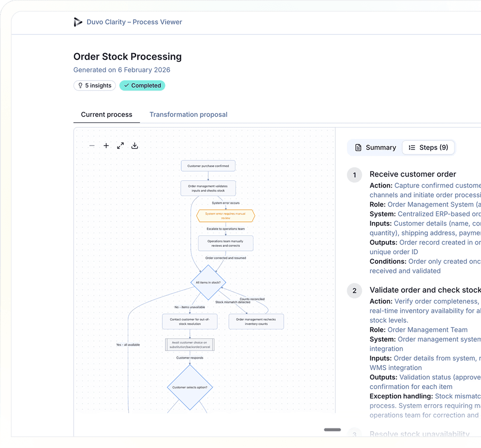
Task: Select the Customer purchase confirmed node
Action: pos(208,165)
